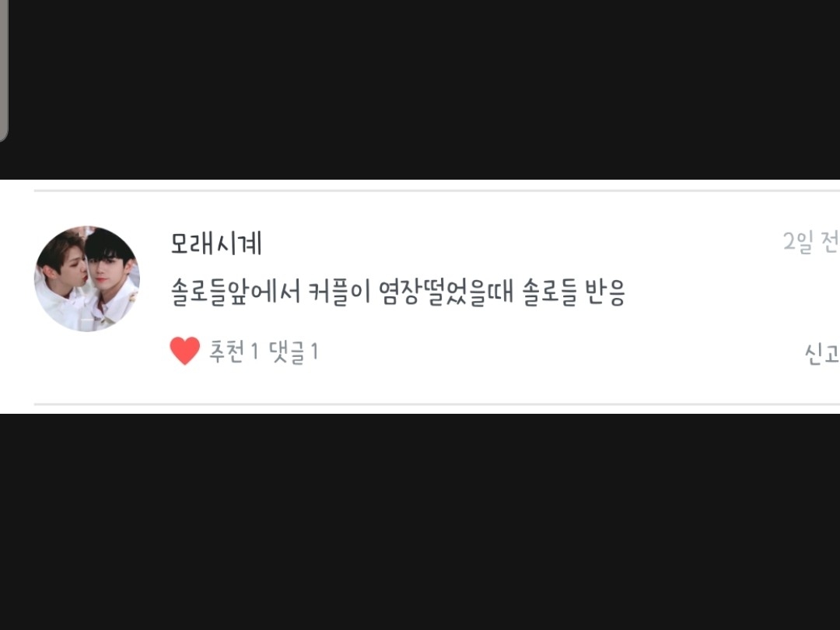Image resolution: width=840 pixels, height=630 pixels.
Task: Tap the dark area below the comment
Action: pyautogui.click(x=420, y=522)
